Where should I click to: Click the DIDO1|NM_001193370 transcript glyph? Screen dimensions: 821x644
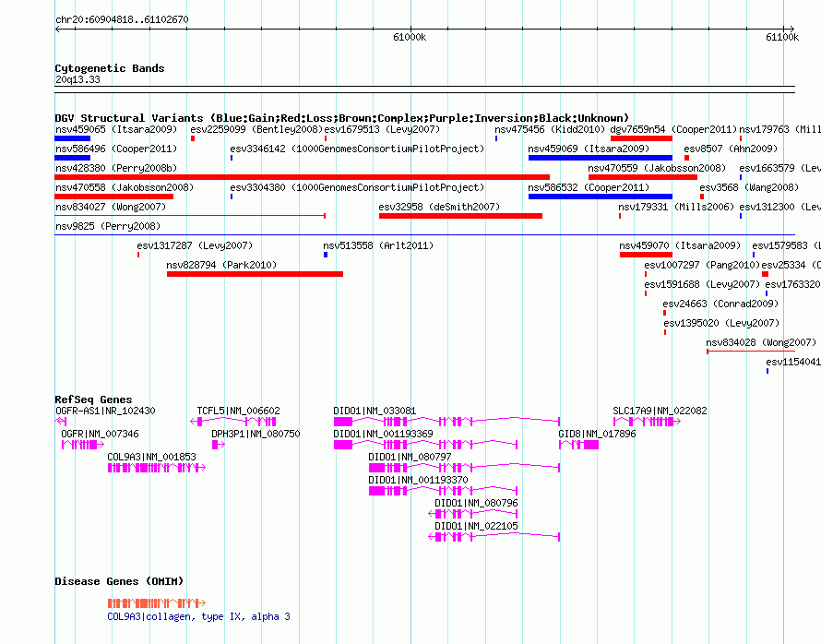(x=444, y=491)
